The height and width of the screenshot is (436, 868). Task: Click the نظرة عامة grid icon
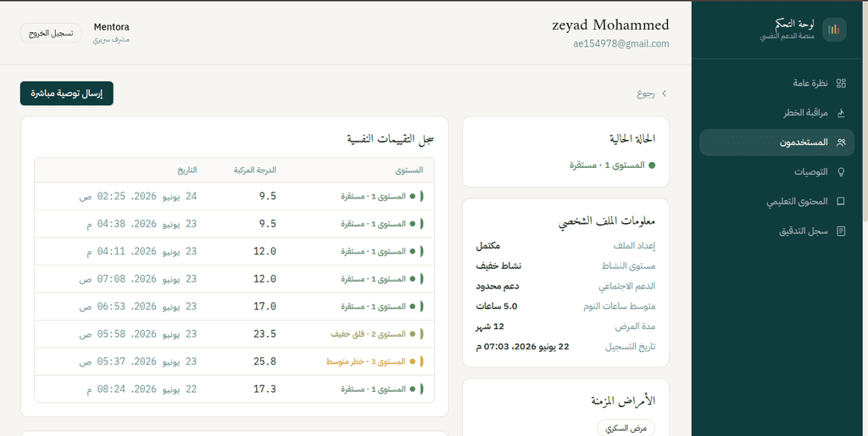(x=841, y=83)
